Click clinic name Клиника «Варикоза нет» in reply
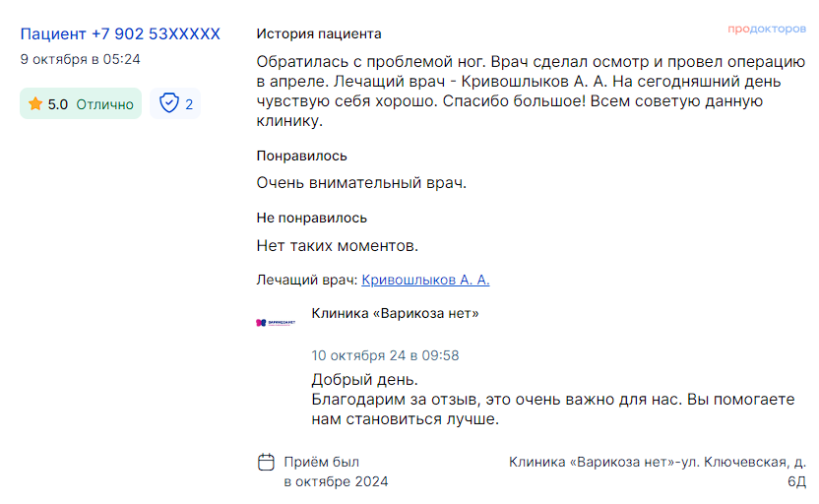 395,313
